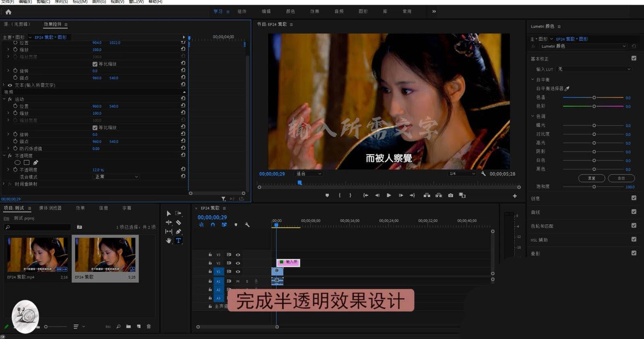Select the Selection tool arrow
This screenshot has height=339, width=644.
[169, 214]
